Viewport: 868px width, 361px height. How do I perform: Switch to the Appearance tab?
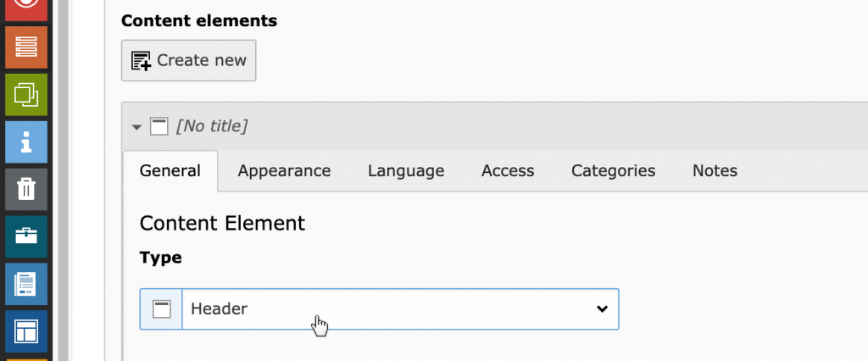284,170
